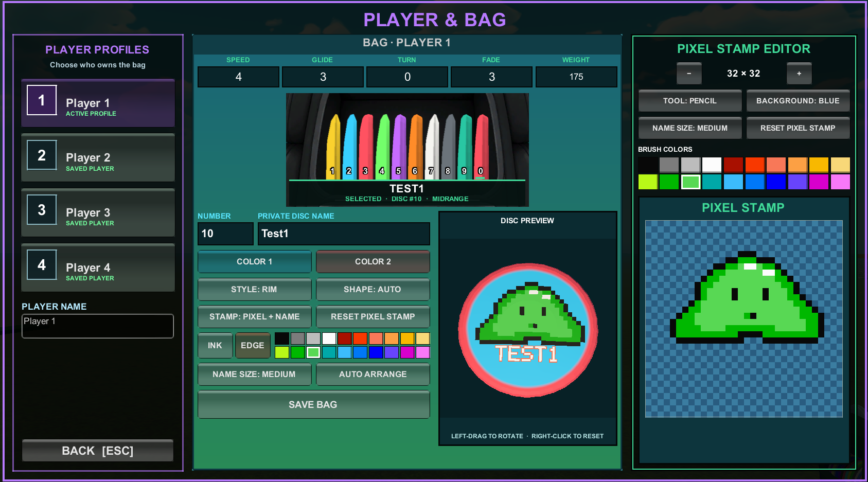Select Player 1 active profile
The image size is (868, 482).
click(x=98, y=103)
